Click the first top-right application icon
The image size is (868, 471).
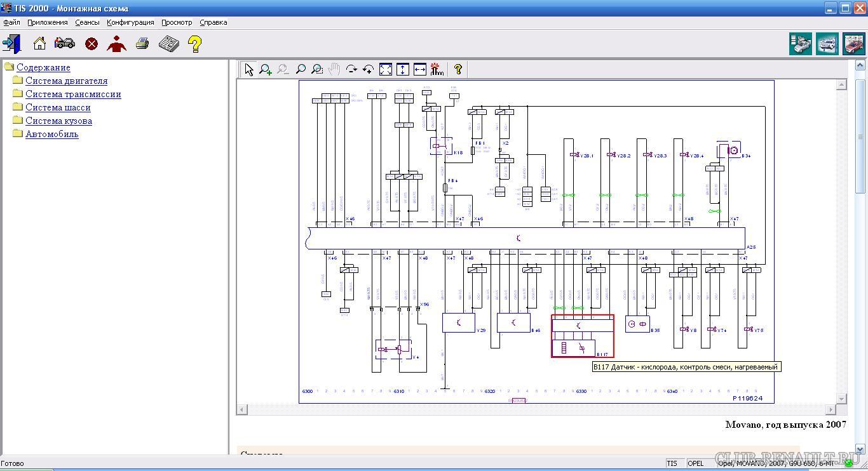[801, 44]
